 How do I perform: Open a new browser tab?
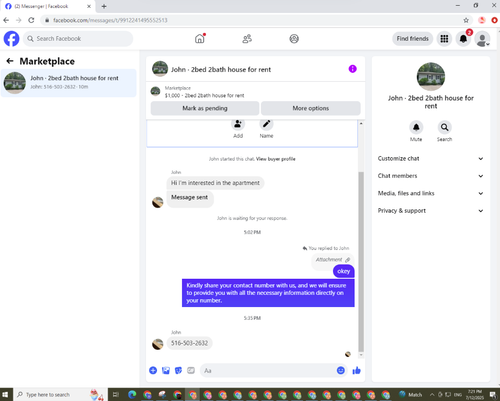tap(104, 6)
